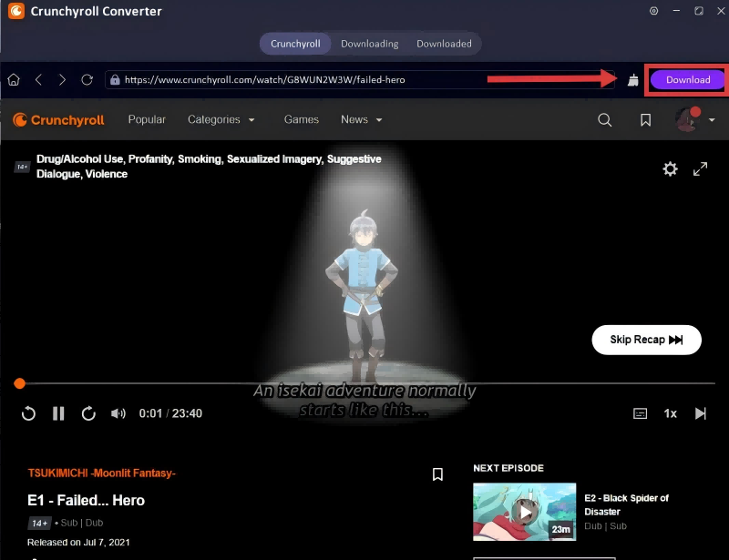
Task: Click the URL address field
Action: [360, 80]
